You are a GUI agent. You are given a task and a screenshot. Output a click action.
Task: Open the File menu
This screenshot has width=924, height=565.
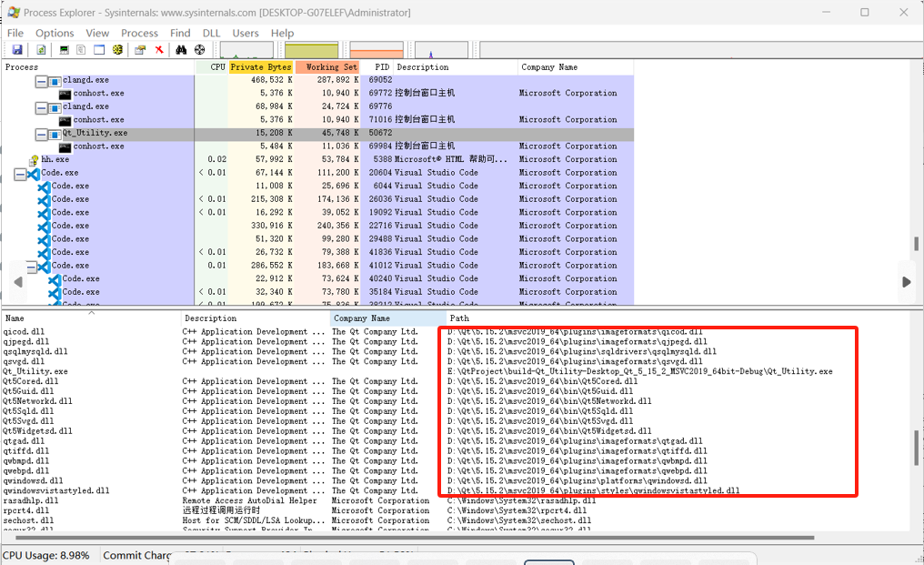point(15,33)
